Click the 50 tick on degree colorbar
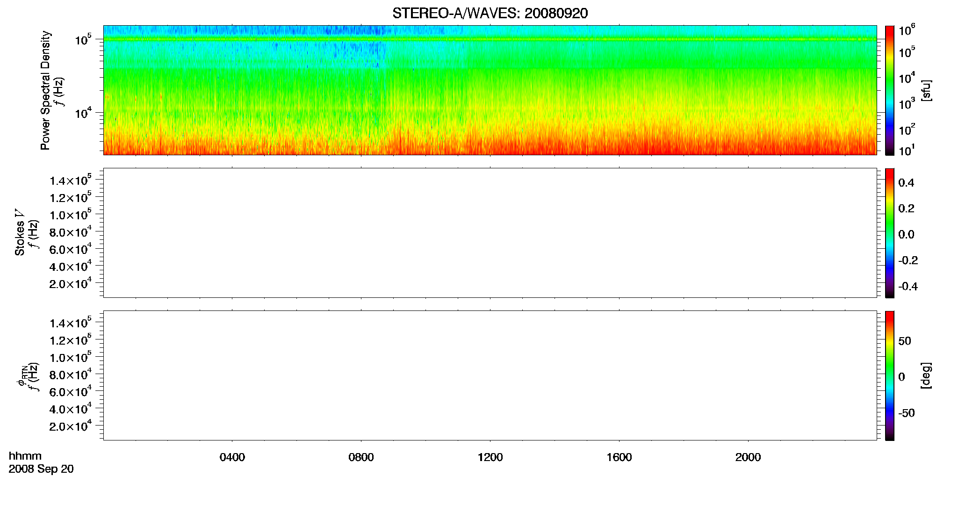The width and height of the screenshot is (980, 505). point(905,341)
